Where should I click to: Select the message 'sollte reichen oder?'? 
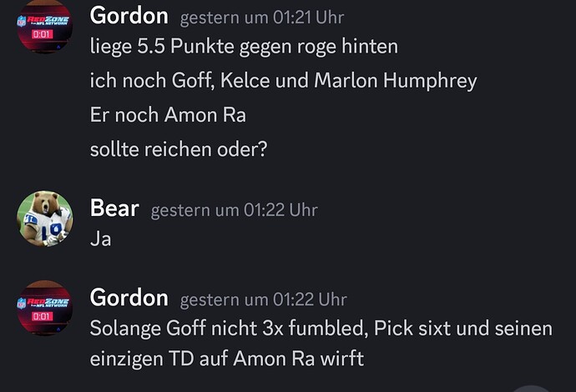tap(179, 149)
